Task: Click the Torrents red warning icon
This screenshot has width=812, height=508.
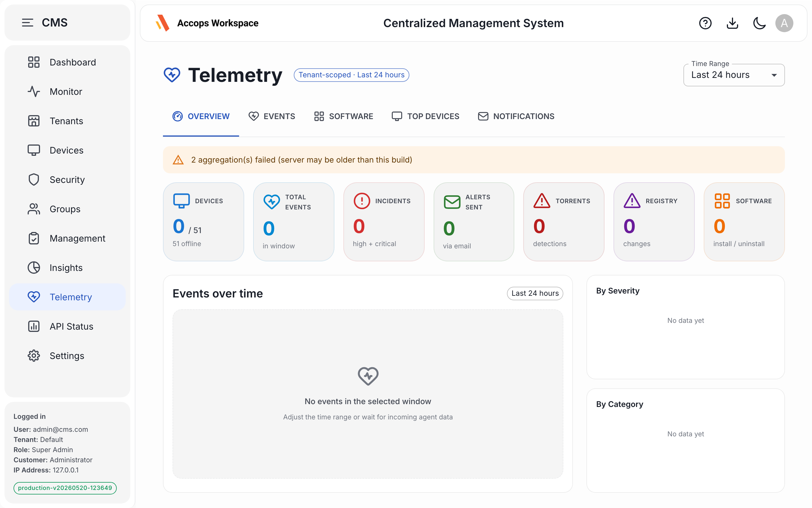Action: (542, 201)
